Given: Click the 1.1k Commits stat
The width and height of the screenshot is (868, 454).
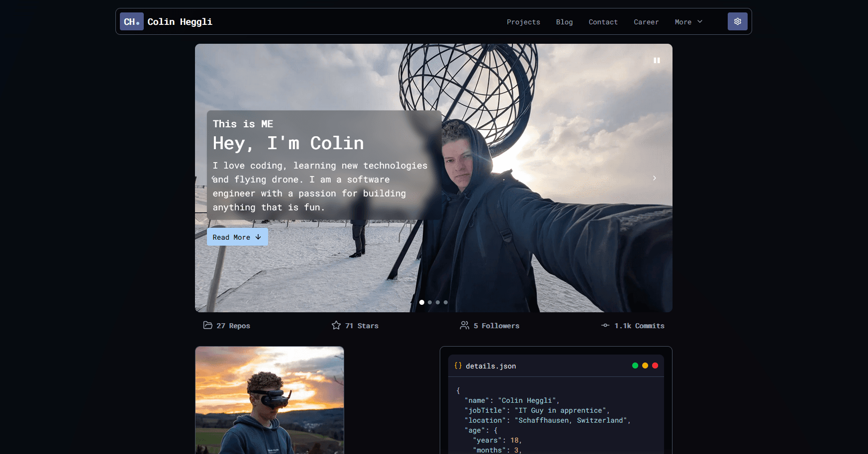Looking at the screenshot, I should click(x=633, y=325).
